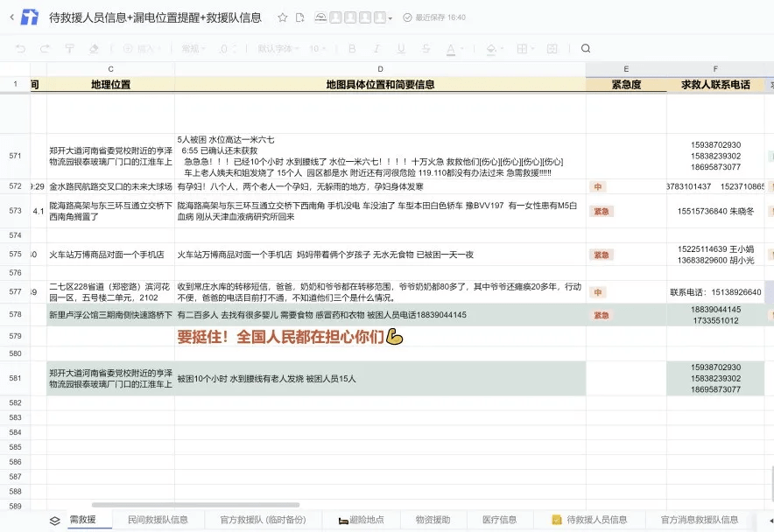Click the decimal places button
This screenshot has height=532, width=774.
point(227,48)
